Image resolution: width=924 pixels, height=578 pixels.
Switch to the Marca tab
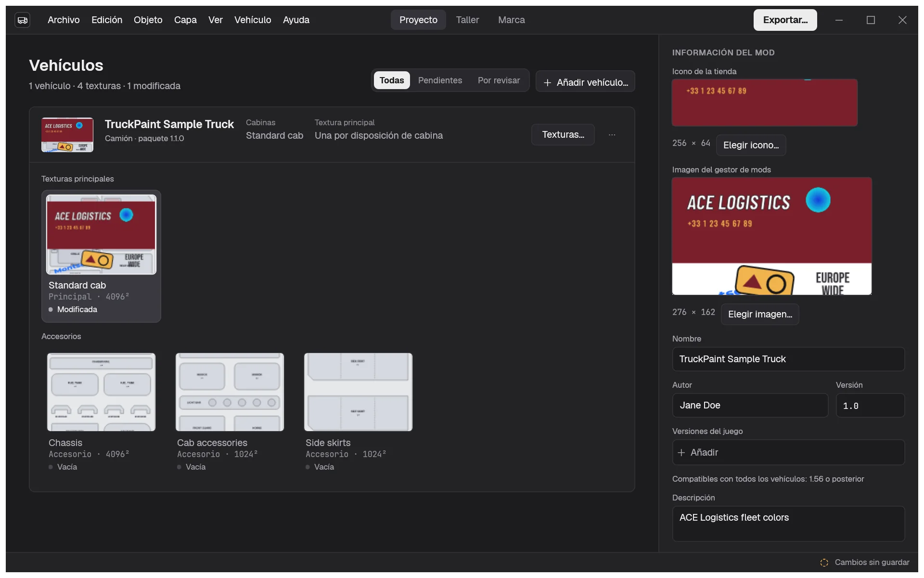click(512, 20)
